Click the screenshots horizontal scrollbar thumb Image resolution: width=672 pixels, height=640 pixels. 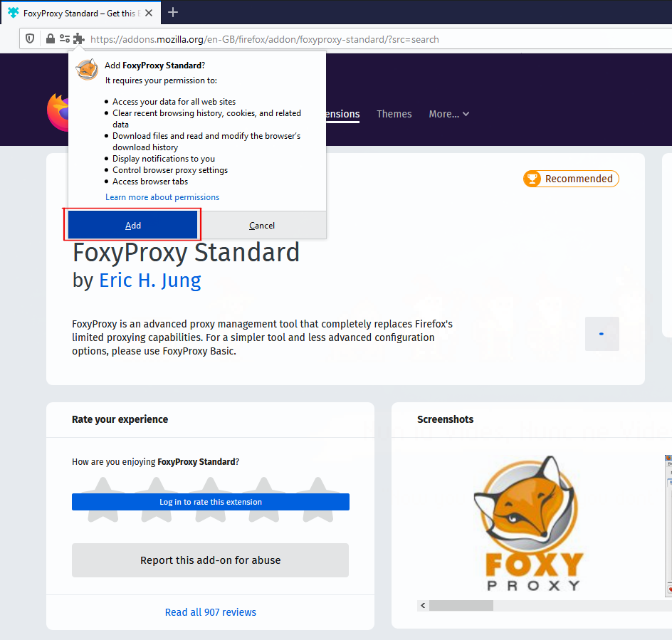[x=461, y=605]
